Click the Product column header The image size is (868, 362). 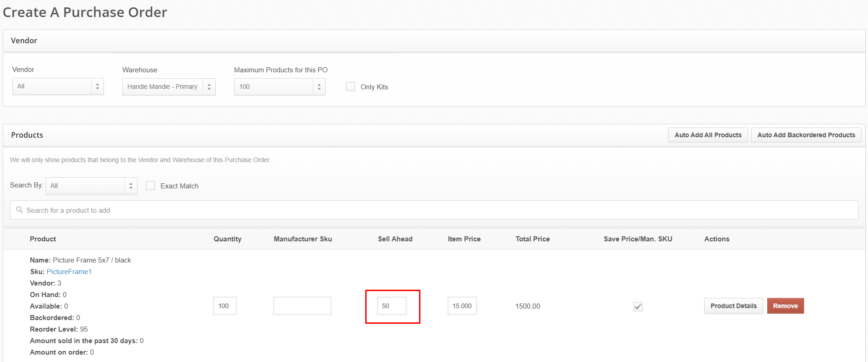43,239
